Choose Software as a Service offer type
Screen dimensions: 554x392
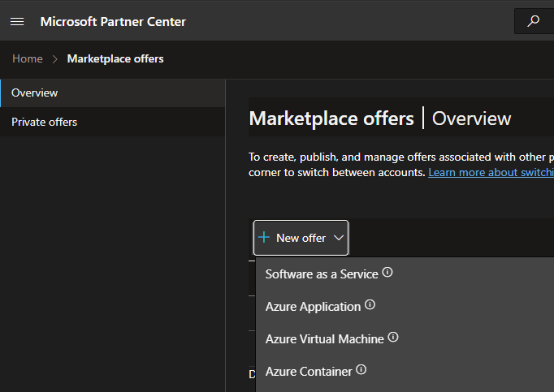(322, 274)
